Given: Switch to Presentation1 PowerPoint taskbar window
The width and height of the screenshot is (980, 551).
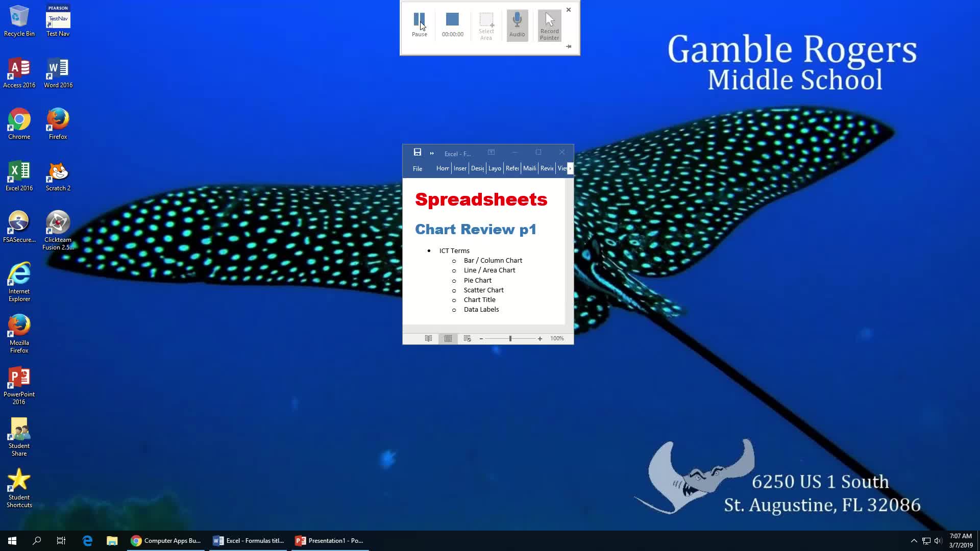Looking at the screenshot, I should tap(330, 541).
